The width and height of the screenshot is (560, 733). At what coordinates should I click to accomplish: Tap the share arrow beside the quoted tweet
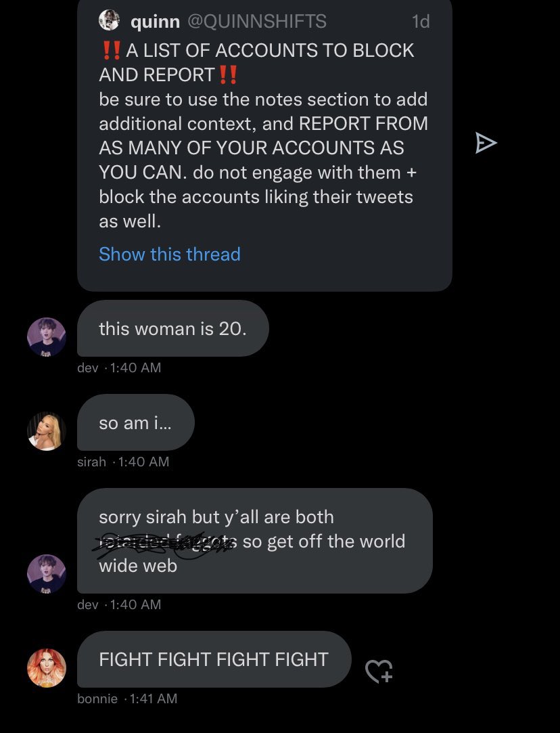(x=486, y=143)
